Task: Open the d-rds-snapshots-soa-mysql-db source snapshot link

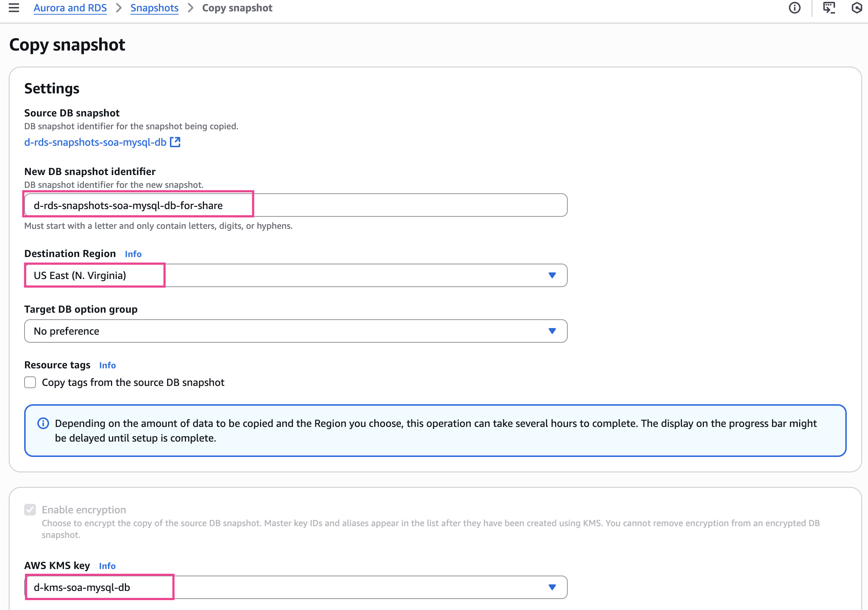Action: [95, 142]
